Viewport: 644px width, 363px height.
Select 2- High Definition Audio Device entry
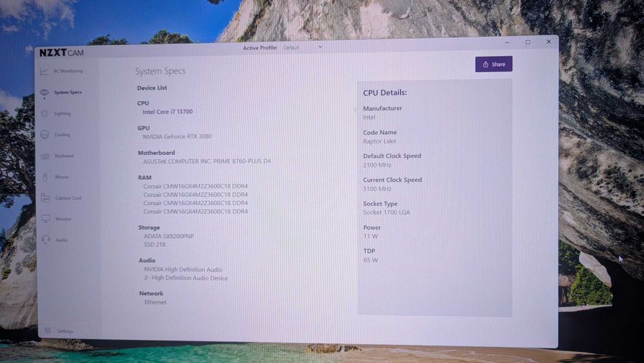pyautogui.click(x=185, y=278)
